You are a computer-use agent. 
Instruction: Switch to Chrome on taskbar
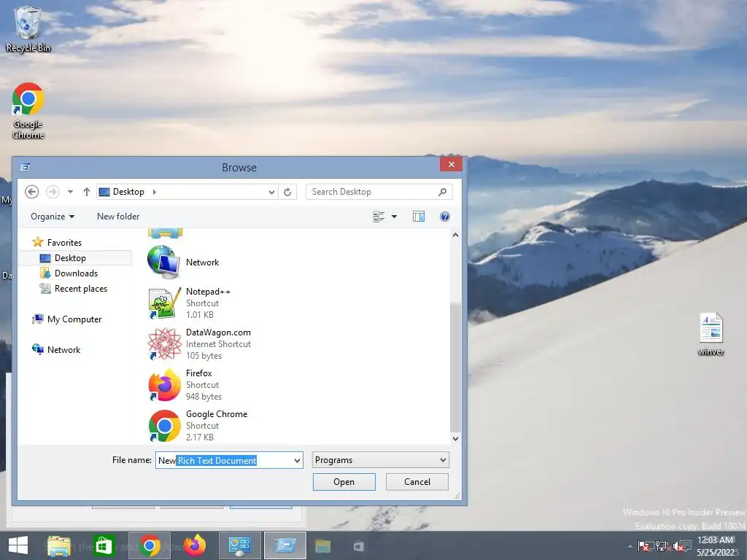(150, 545)
